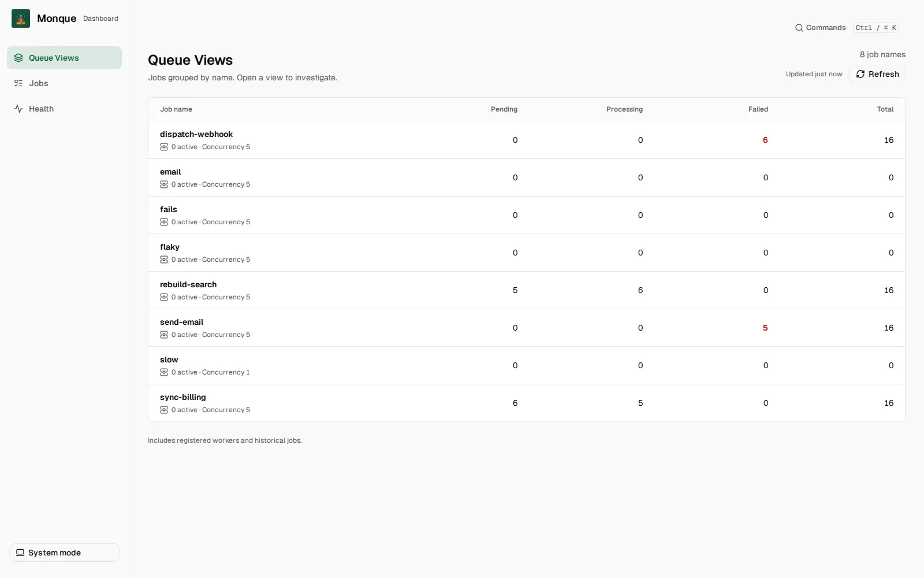Click the Pending column header
The width and height of the screenshot is (924, 578).
(504, 109)
